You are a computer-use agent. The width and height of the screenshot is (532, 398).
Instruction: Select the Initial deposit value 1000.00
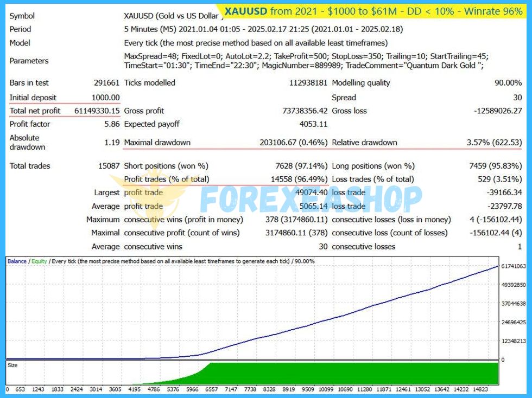[105, 98]
